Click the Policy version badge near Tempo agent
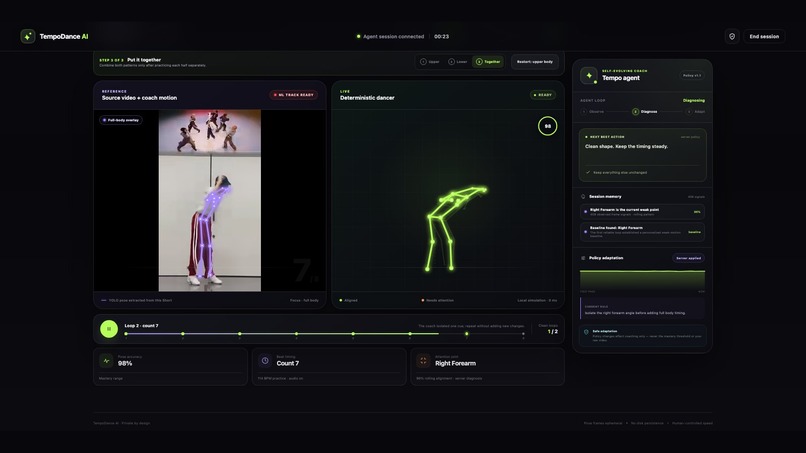The height and width of the screenshot is (453, 806). pos(691,76)
